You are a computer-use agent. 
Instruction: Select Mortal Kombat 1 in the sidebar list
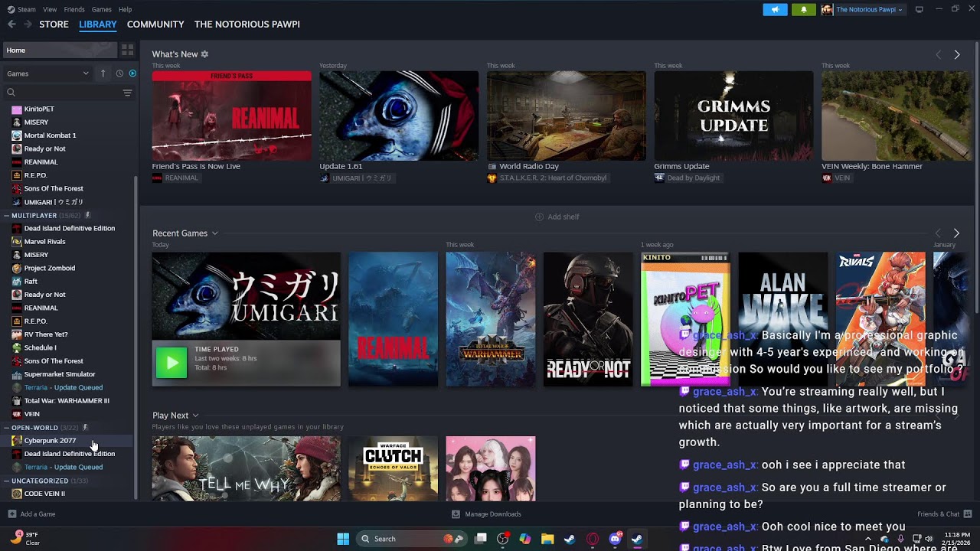[50, 135]
